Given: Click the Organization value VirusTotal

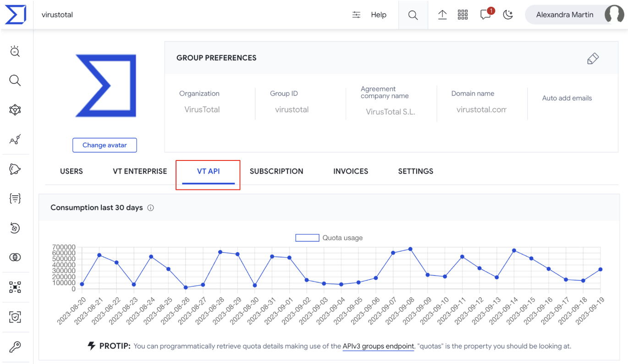Looking at the screenshot, I should point(202,110).
